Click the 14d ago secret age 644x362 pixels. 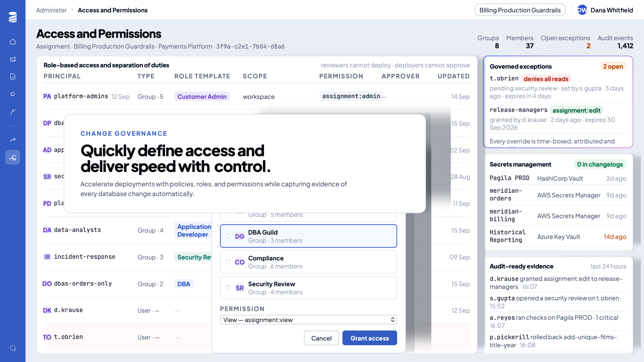(615, 237)
